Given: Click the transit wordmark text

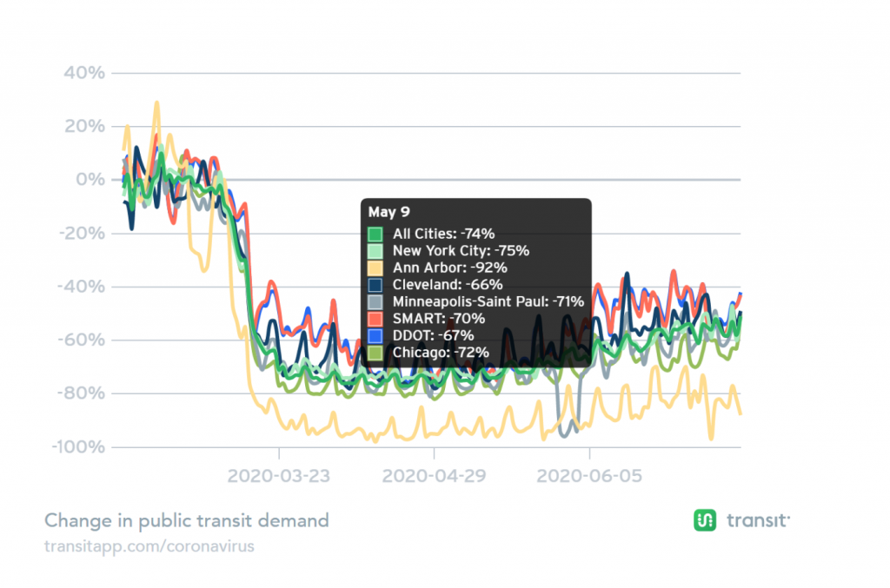Looking at the screenshot, I should (x=758, y=520).
